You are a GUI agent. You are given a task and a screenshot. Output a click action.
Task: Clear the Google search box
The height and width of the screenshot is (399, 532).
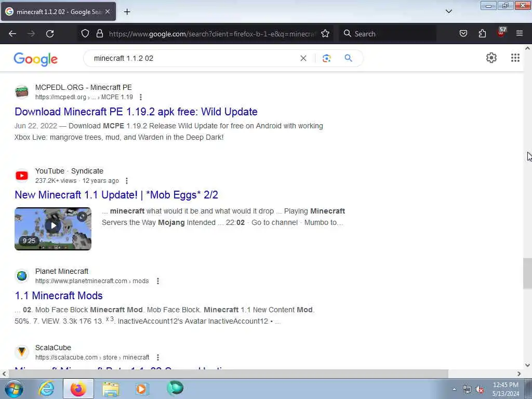click(303, 58)
